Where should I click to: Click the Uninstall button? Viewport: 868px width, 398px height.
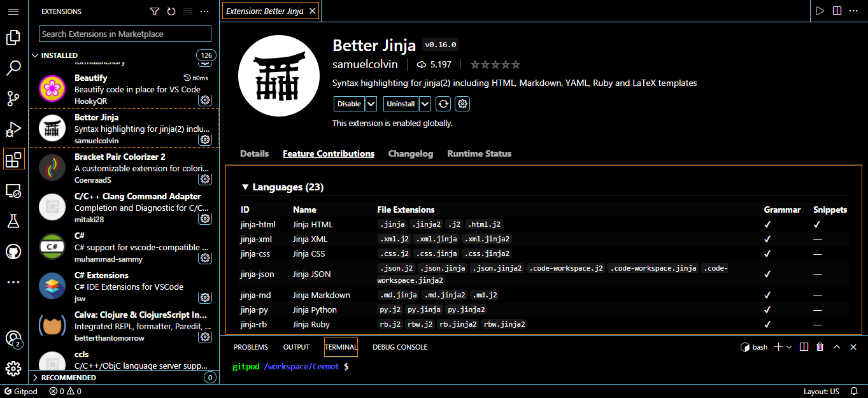401,104
